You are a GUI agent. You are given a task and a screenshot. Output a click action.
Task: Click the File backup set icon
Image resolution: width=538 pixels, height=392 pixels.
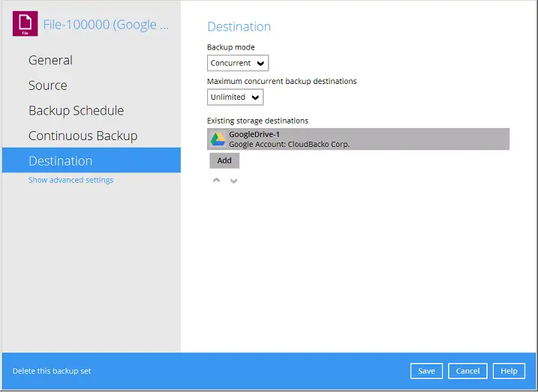tap(26, 25)
